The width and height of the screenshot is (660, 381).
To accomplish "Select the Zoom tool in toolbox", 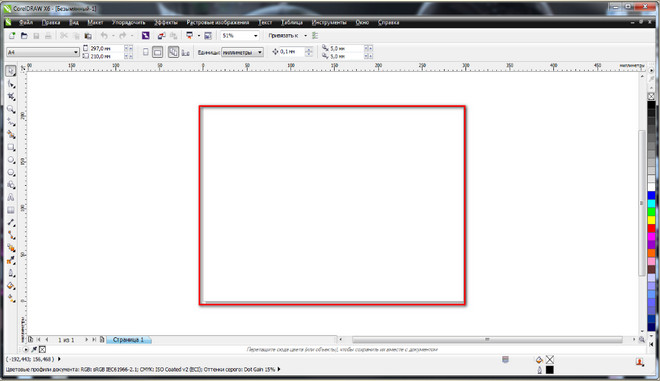I will (11, 110).
